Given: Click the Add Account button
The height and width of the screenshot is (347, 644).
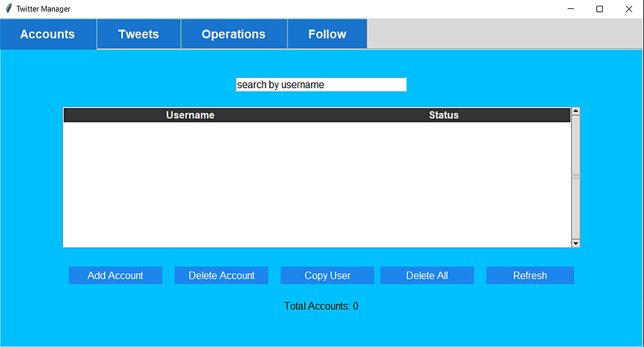Looking at the screenshot, I should [x=115, y=276].
